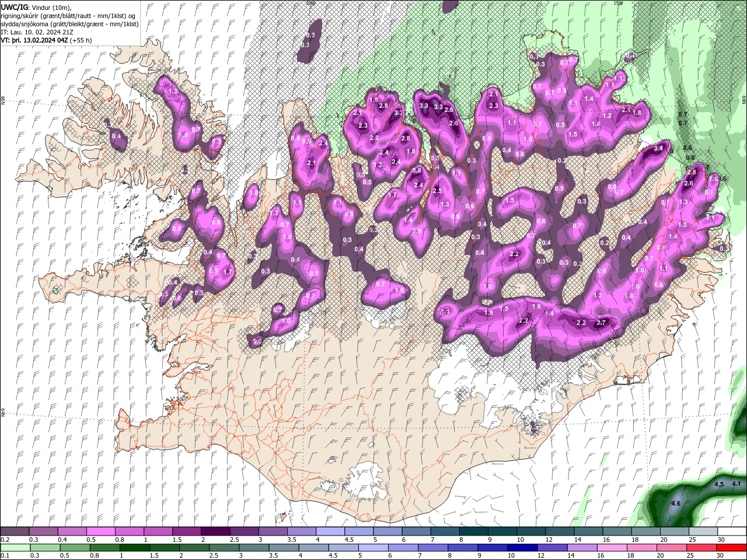Select the deep blue 10–12 rain scale swatch
Screen dimensions: 747x560
click(x=523, y=547)
